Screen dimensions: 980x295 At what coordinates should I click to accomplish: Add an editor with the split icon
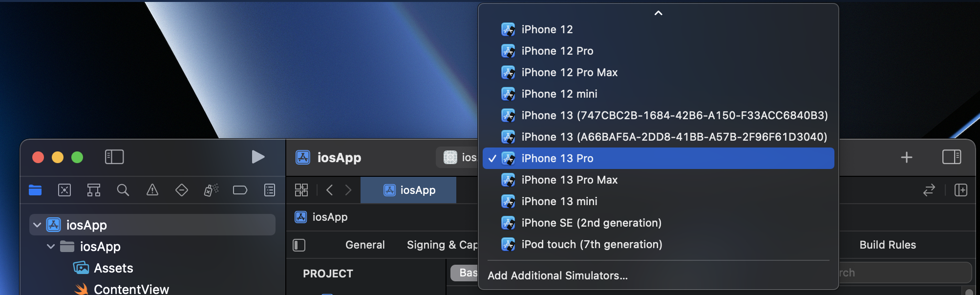pyautogui.click(x=961, y=190)
